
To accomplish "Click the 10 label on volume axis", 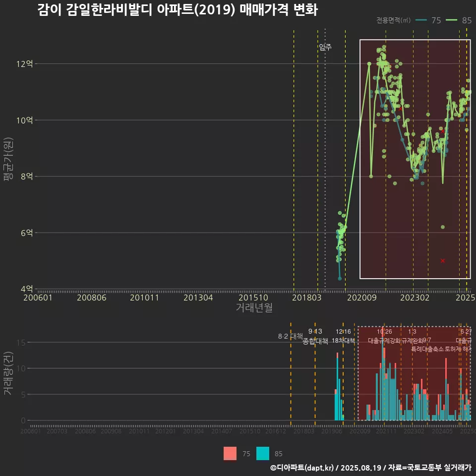I will tap(21, 368).
